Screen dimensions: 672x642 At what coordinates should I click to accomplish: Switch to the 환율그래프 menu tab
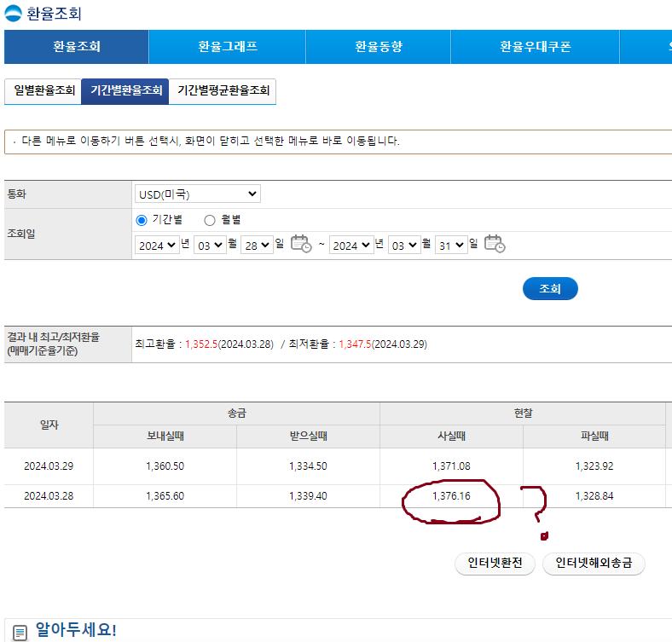click(x=227, y=47)
